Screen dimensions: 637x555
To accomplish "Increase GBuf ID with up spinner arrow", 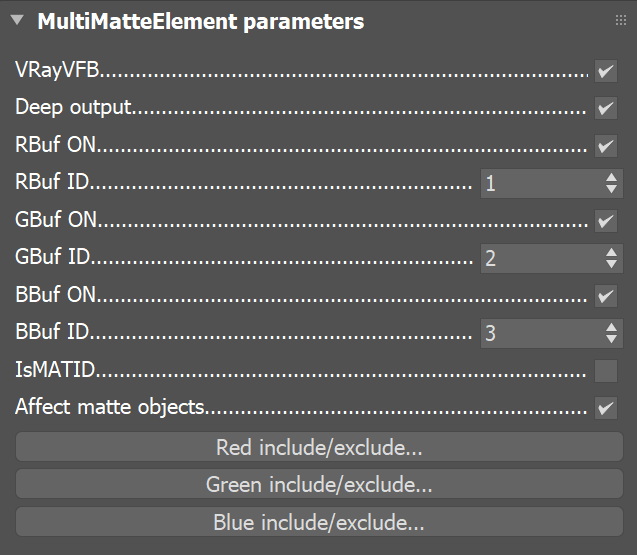I will (x=611, y=253).
